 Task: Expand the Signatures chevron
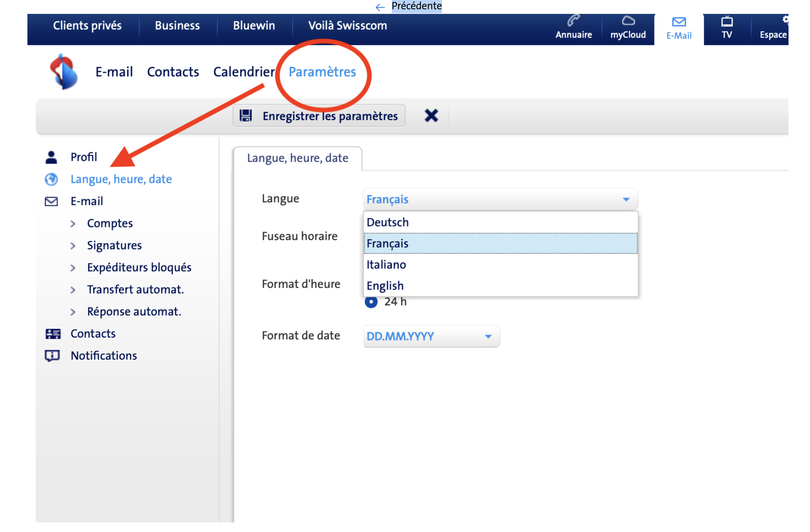point(73,246)
